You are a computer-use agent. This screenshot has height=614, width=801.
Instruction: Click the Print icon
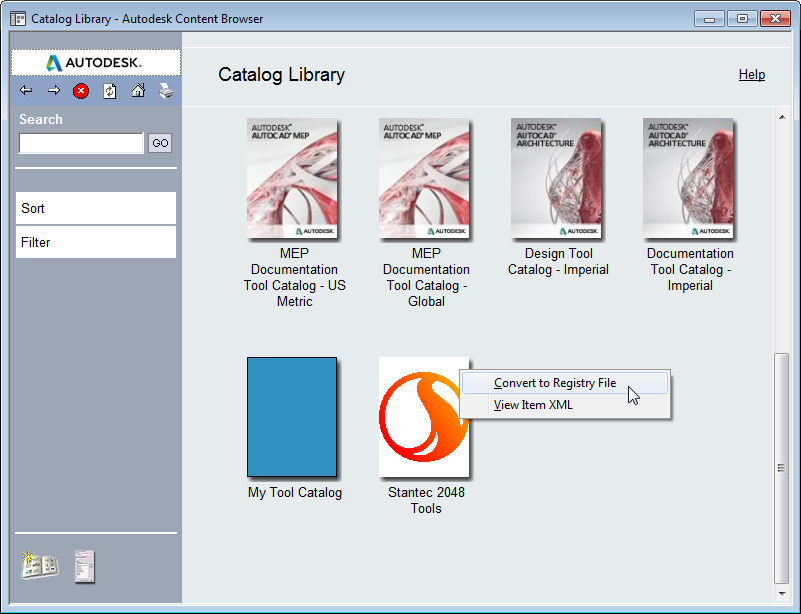tap(166, 91)
